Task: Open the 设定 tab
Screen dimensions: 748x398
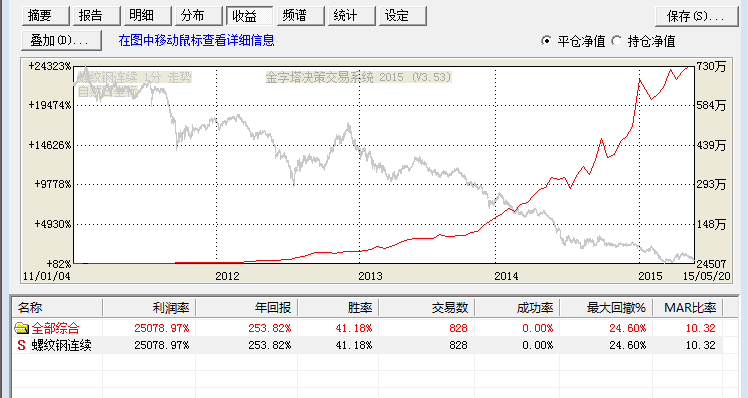Action: 403,16
